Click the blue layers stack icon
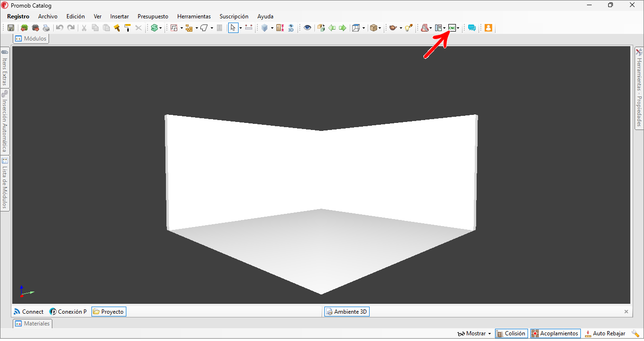 [264, 28]
